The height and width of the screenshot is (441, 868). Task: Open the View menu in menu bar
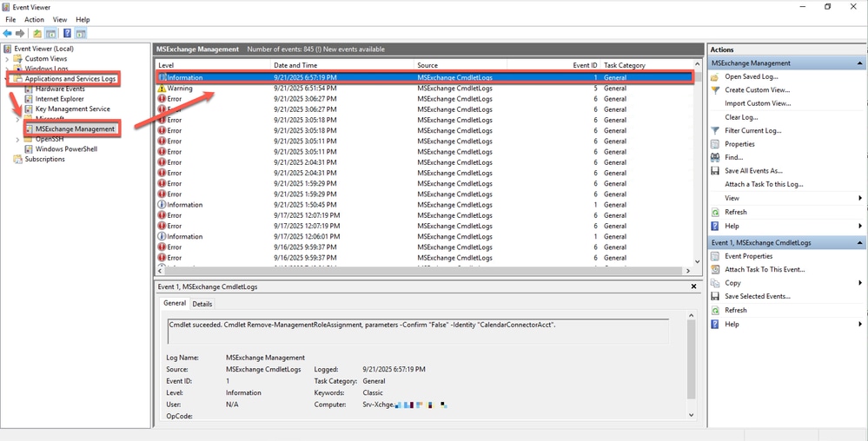click(60, 20)
